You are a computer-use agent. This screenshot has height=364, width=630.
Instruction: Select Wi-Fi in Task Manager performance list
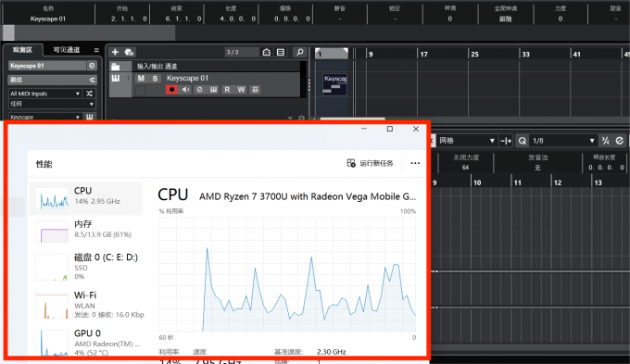coord(85,304)
